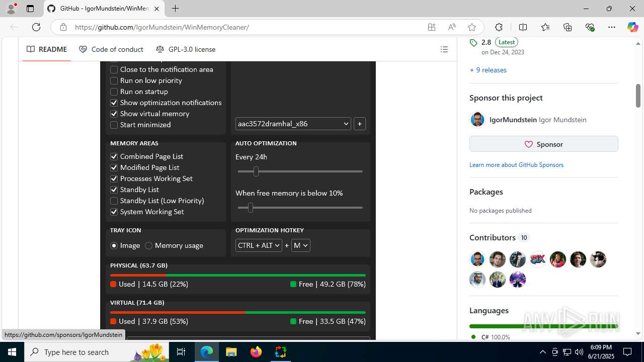The image size is (644, 362).
Task: Enable Run on startup checkbox
Action: click(114, 92)
